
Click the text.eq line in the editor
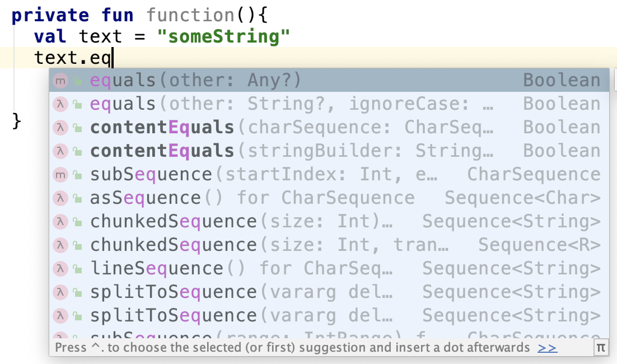pyautogui.click(x=73, y=57)
